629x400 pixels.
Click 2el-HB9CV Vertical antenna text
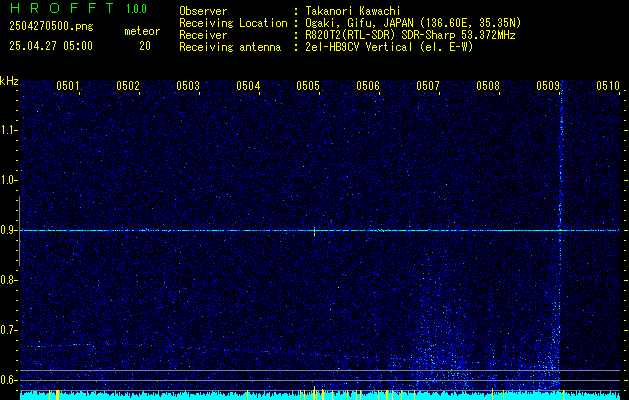click(x=389, y=47)
